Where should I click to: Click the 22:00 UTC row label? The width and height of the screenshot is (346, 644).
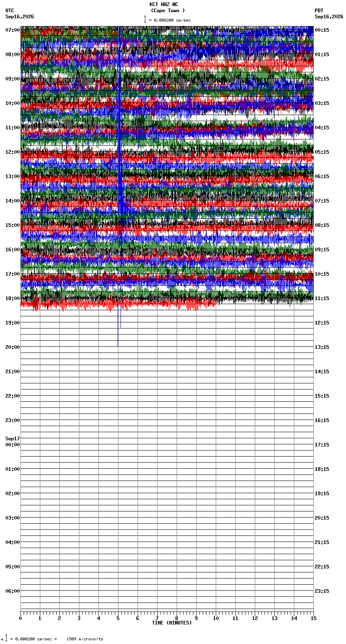coord(12,396)
